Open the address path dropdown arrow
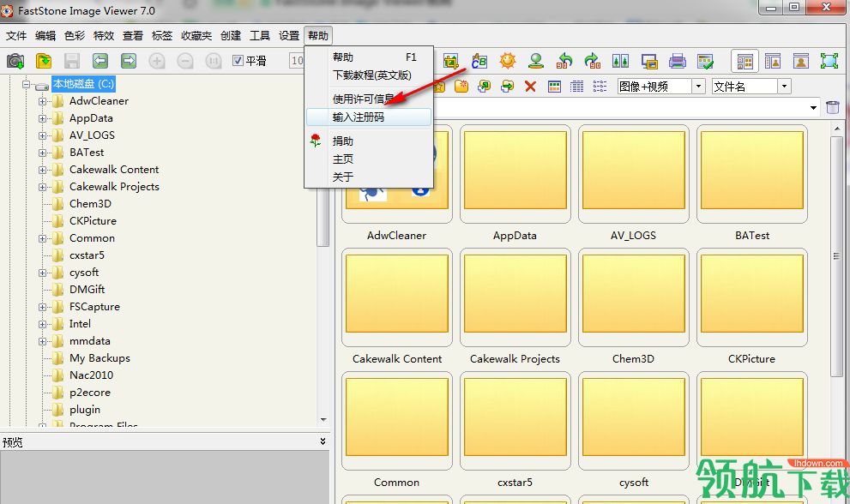Viewport: 850px width, 504px height. [x=813, y=108]
